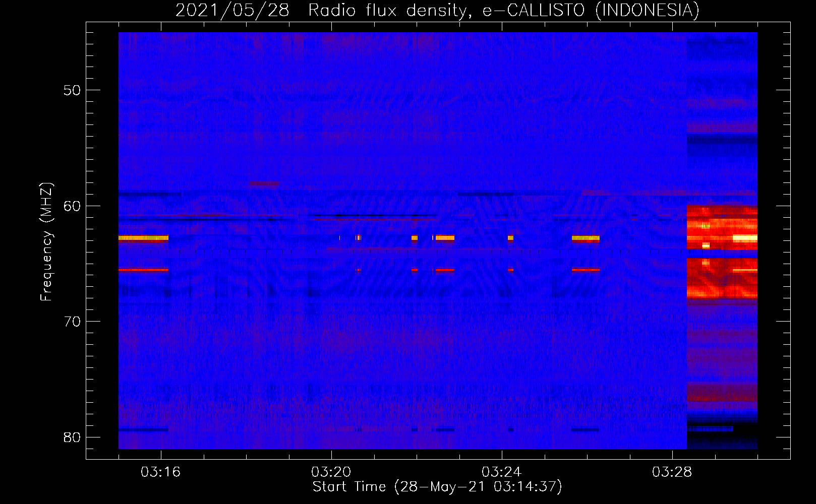This screenshot has width=816, height=504.
Task: Click the 'Start Time (28-May-21 03:14:37)' label
Action: coord(437,487)
